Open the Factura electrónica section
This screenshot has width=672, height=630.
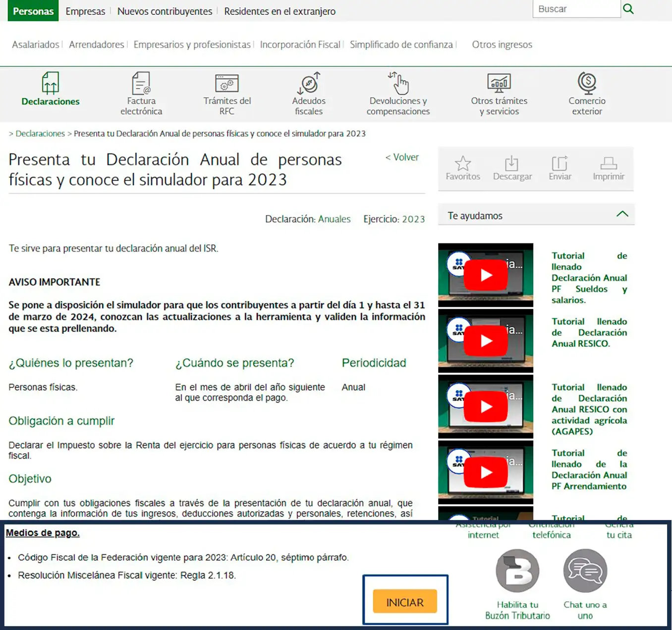(141, 93)
